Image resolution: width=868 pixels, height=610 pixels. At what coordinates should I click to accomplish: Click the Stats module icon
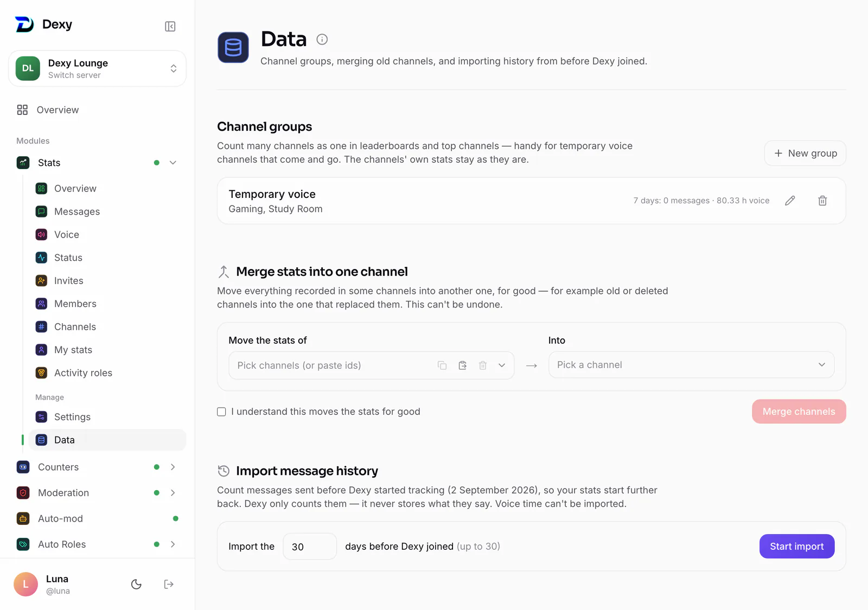(23, 163)
